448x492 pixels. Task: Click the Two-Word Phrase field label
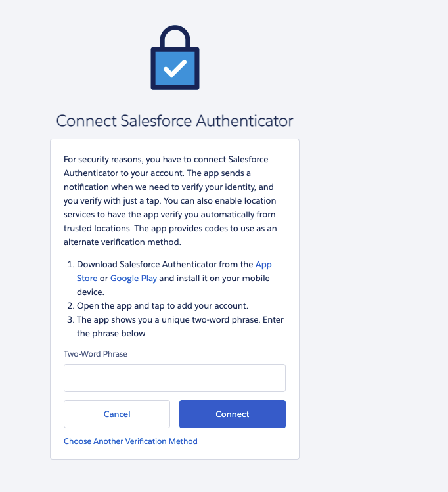click(95, 354)
